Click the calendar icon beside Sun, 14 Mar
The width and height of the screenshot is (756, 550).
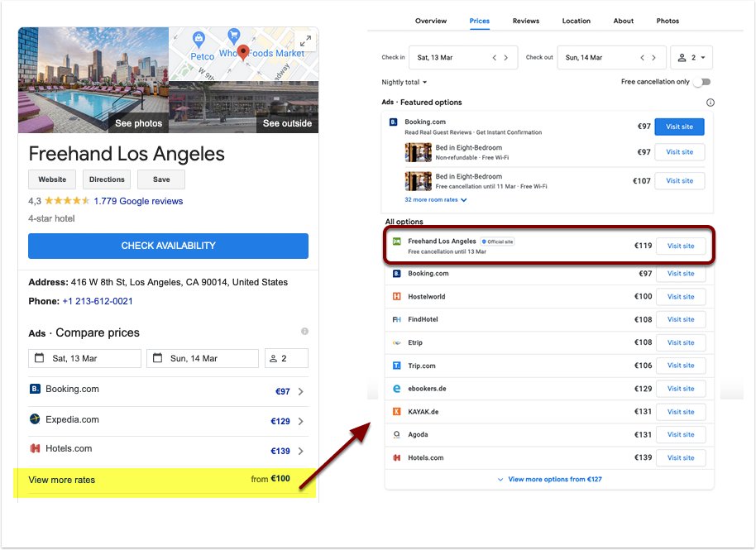157,357
